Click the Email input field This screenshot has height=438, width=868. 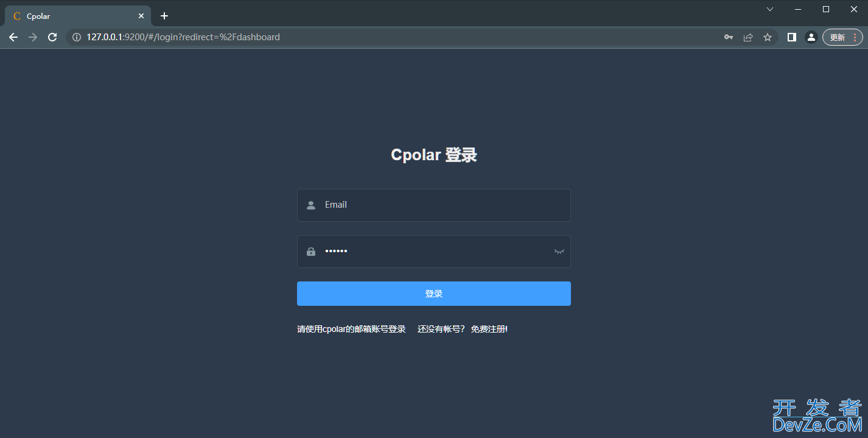tap(434, 205)
